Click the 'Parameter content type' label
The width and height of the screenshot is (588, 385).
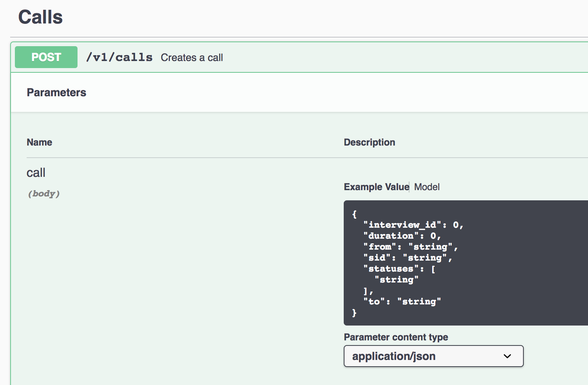pos(396,337)
